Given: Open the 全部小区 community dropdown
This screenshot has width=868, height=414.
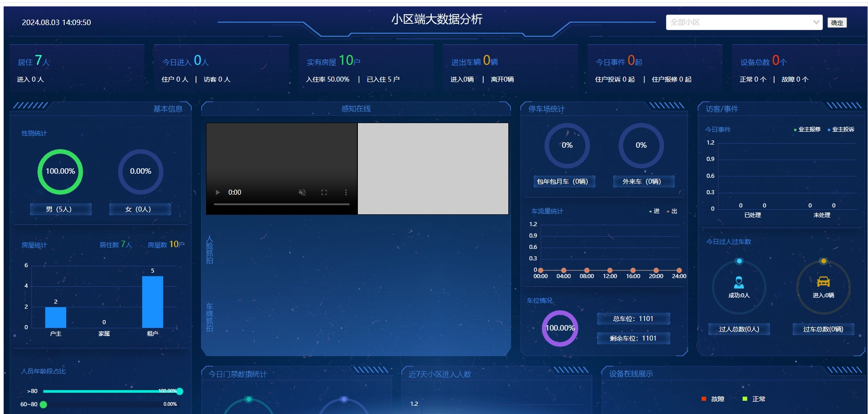Looking at the screenshot, I should (744, 22).
